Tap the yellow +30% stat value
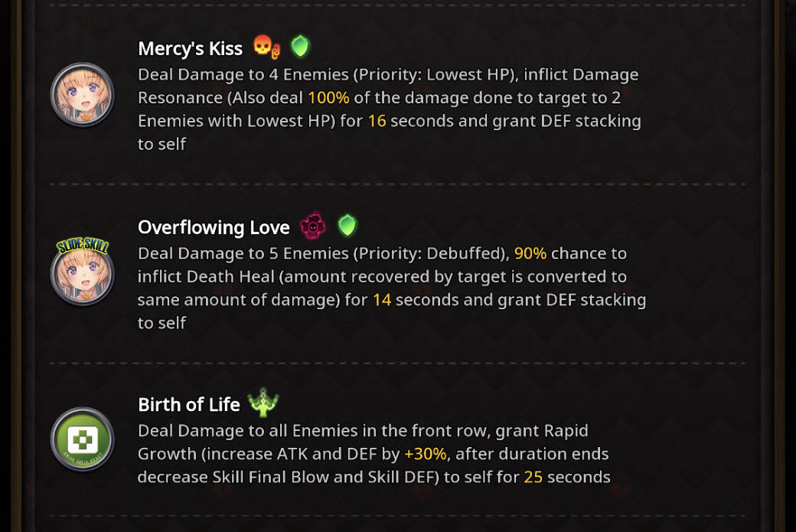Screen dimensions: 796x532 point(426,454)
